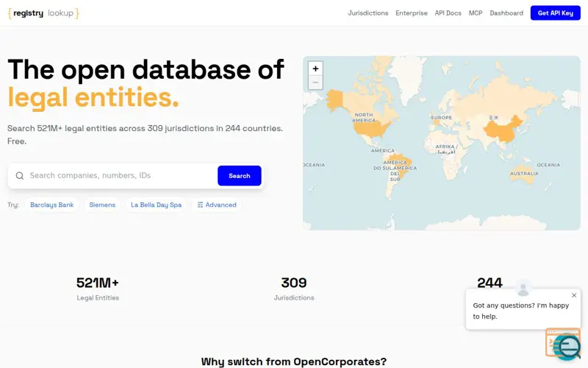Image resolution: width=588 pixels, height=368 pixels.
Task: Click Australia on the world map
Action: pyautogui.click(x=524, y=174)
